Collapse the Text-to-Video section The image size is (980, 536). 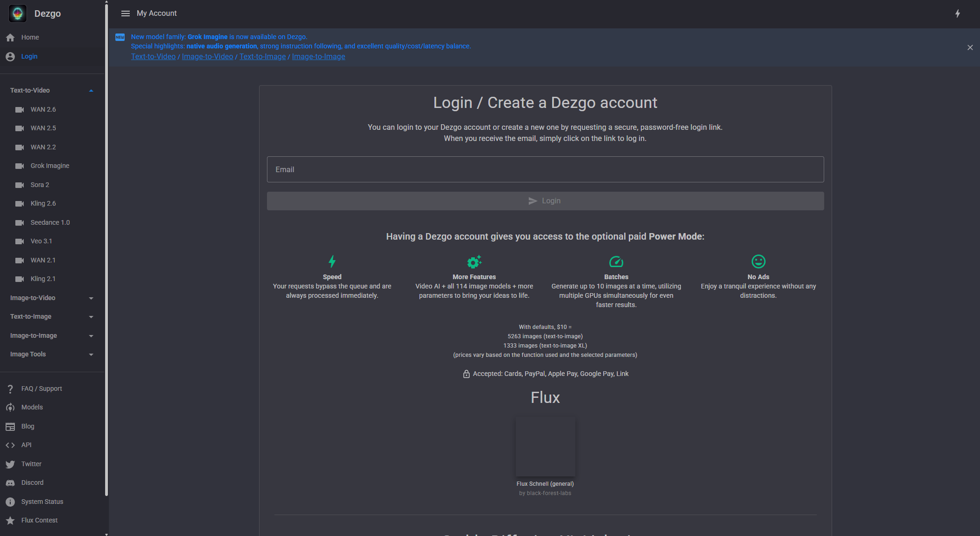coord(91,90)
